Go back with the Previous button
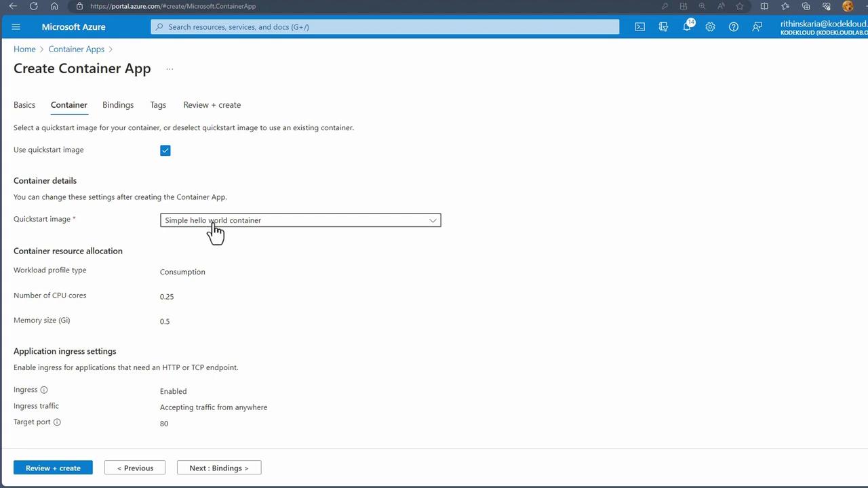Image resolution: width=868 pixels, height=488 pixels. [x=135, y=468]
